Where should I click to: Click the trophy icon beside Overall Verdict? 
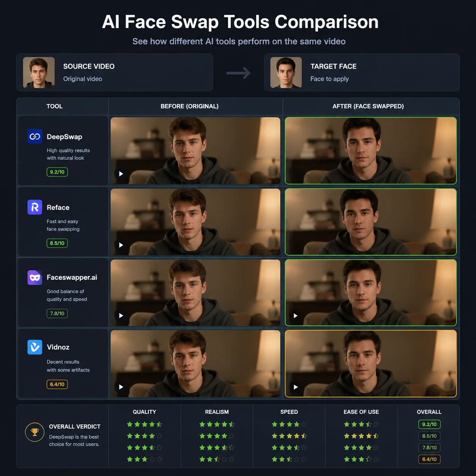click(x=35, y=432)
